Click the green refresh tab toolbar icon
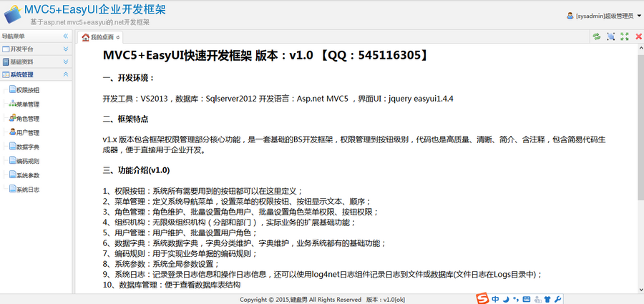644x304 pixels. tap(597, 36)
